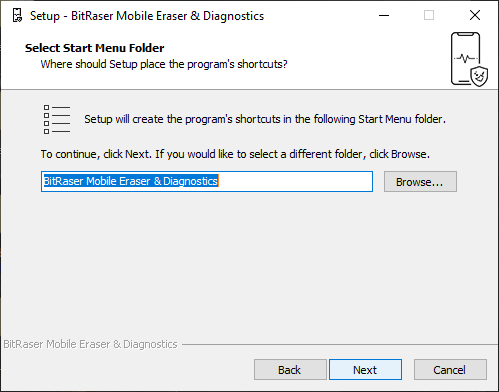
Task: Close the setup window
Action: [x=475, y=15]
